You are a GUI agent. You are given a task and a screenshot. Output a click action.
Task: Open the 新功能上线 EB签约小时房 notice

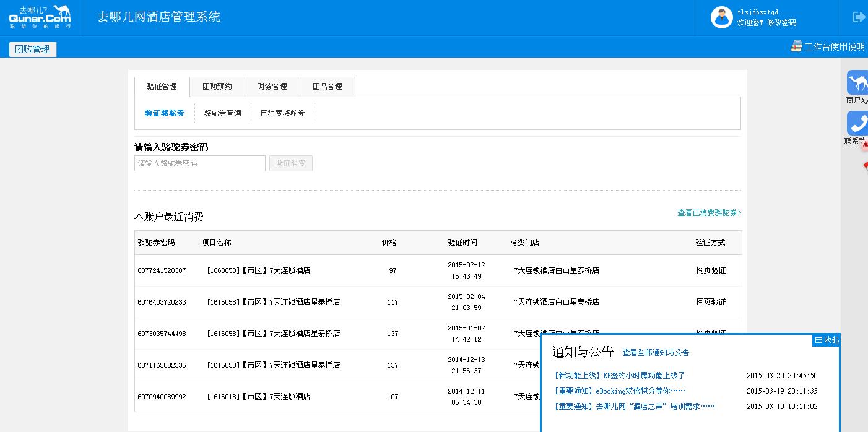(x=619, y=376)
